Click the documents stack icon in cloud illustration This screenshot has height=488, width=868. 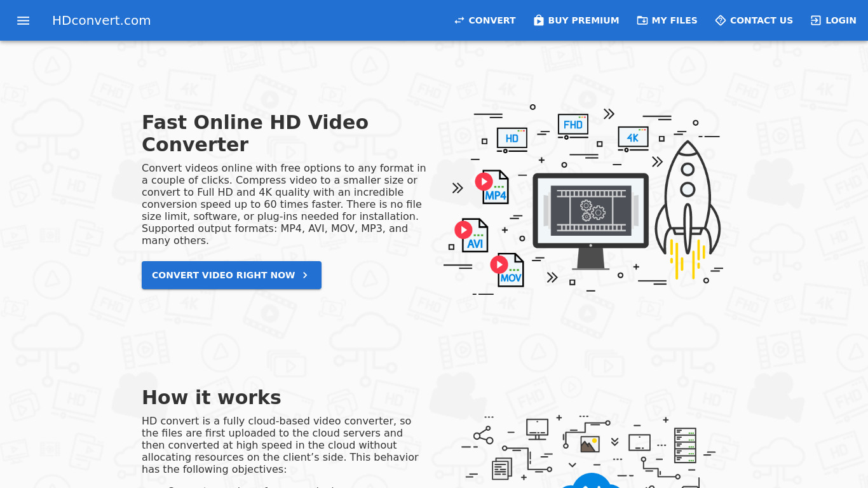(502, 468)
